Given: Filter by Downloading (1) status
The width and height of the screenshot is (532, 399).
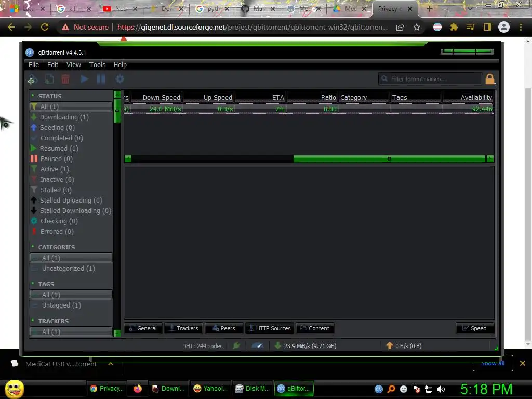Looking at the screenshot, I should (x=71, y=117).
